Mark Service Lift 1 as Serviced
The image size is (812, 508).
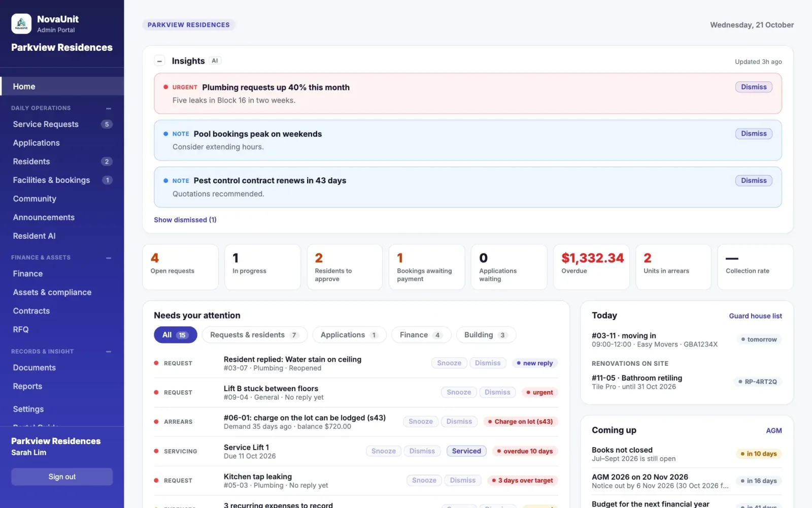pyautogui.click(x=466, y=451)
